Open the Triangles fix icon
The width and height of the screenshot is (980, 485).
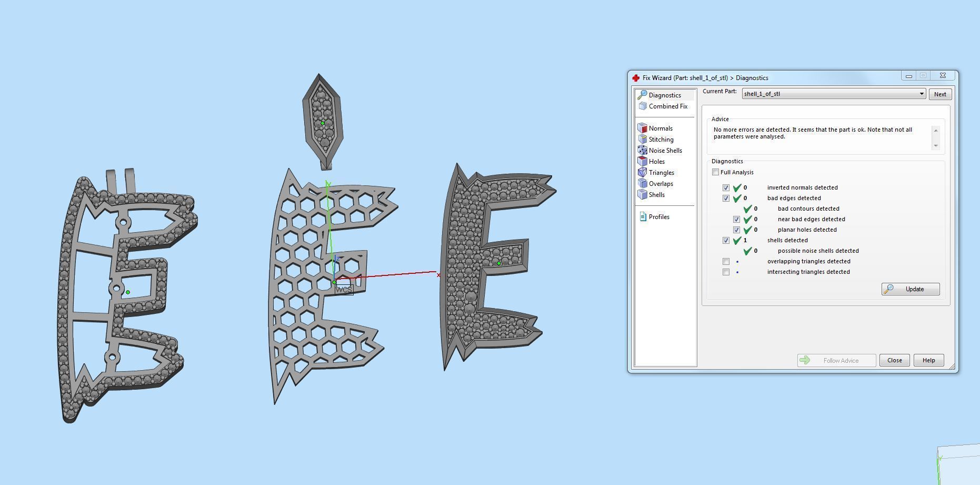(x=642, y=172)
